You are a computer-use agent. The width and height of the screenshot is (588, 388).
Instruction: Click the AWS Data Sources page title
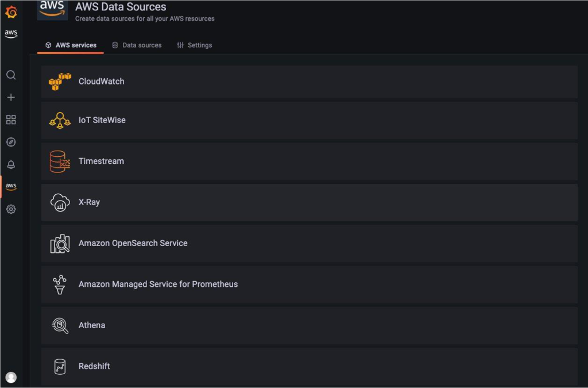(121, 7)
